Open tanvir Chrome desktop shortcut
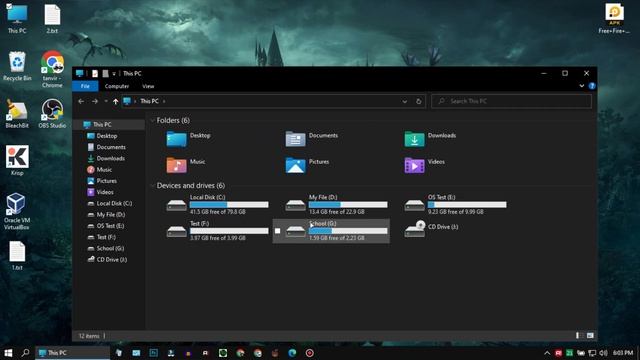 pyautogui.click(x=52, y=69)
